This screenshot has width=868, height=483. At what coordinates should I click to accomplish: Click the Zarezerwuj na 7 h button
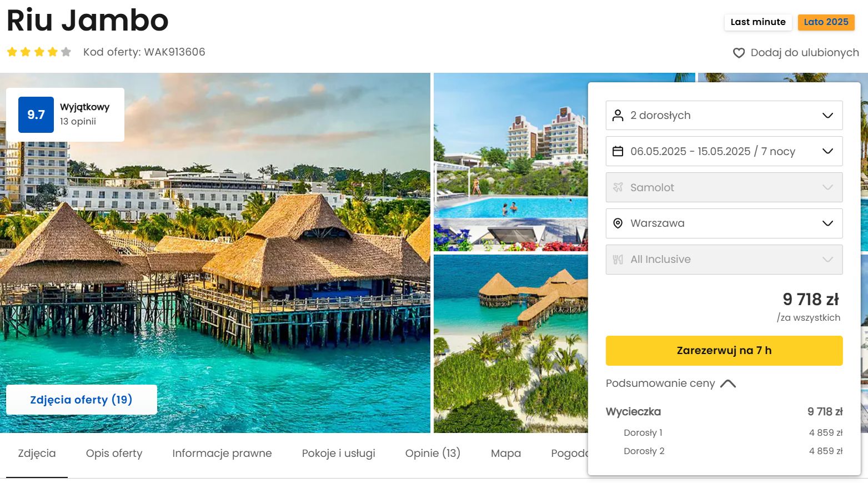(724, 351)
